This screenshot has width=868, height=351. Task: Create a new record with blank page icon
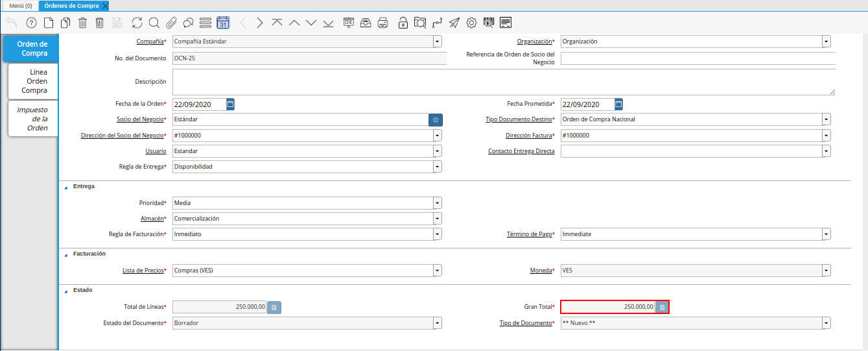click(49, 23)
